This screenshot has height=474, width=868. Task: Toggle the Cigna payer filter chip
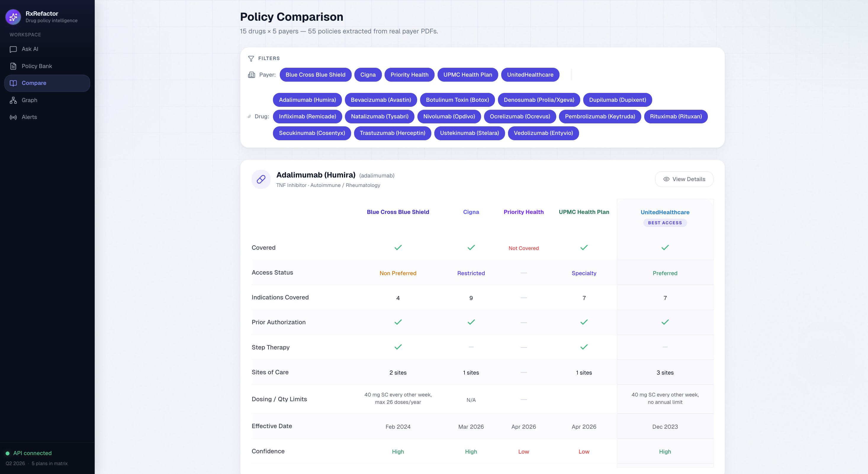[368, 75]
